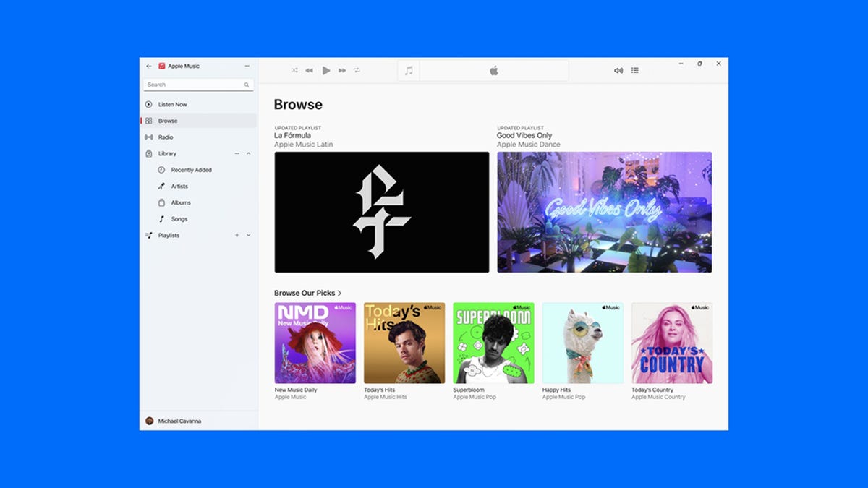
Task: Toggle shuffle playback
Action: point(294,70)
